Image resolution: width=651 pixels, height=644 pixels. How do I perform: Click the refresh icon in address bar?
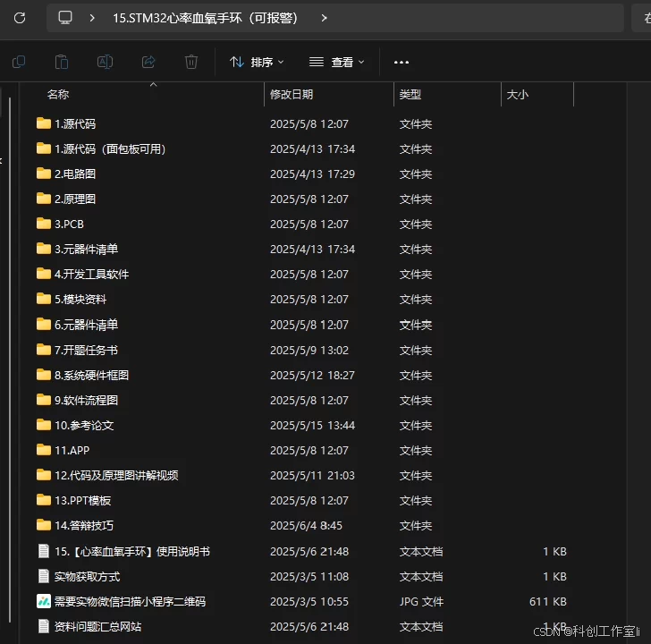click(20, 18)
